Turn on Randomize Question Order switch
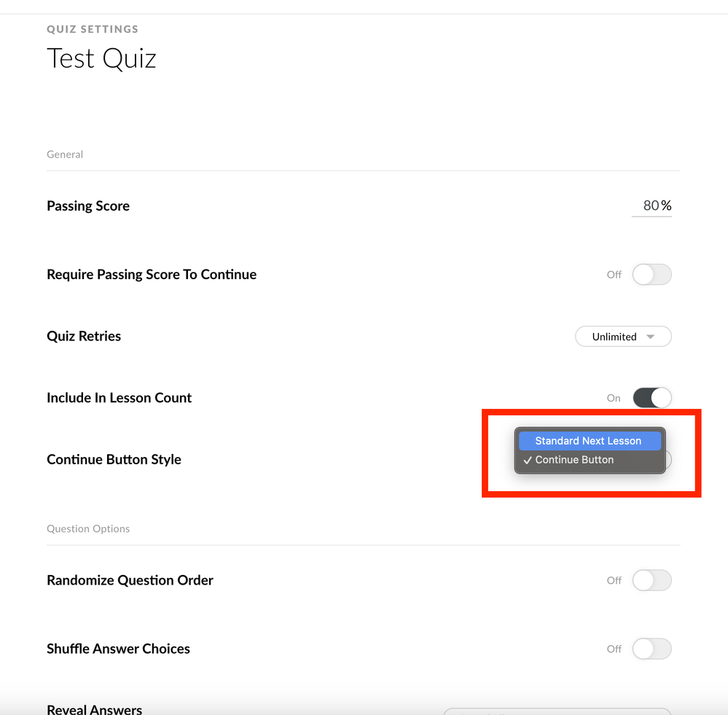 [651, 580]
